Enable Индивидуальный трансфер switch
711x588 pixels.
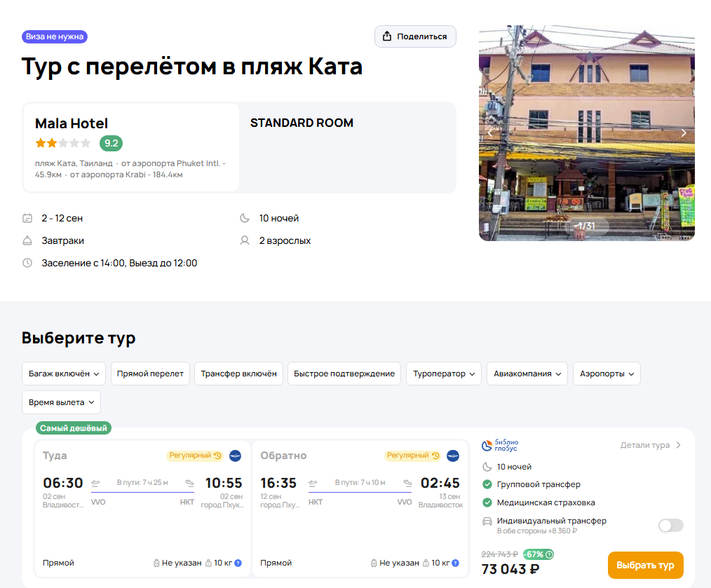670,526
